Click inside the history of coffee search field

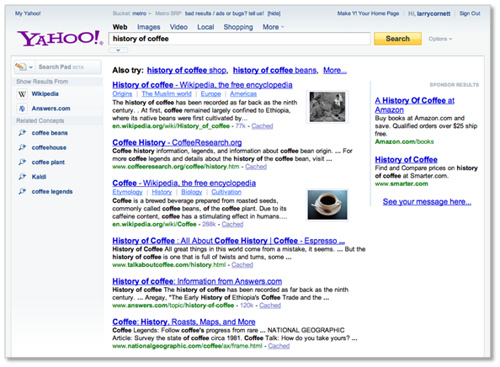click(x=239, y=39)
